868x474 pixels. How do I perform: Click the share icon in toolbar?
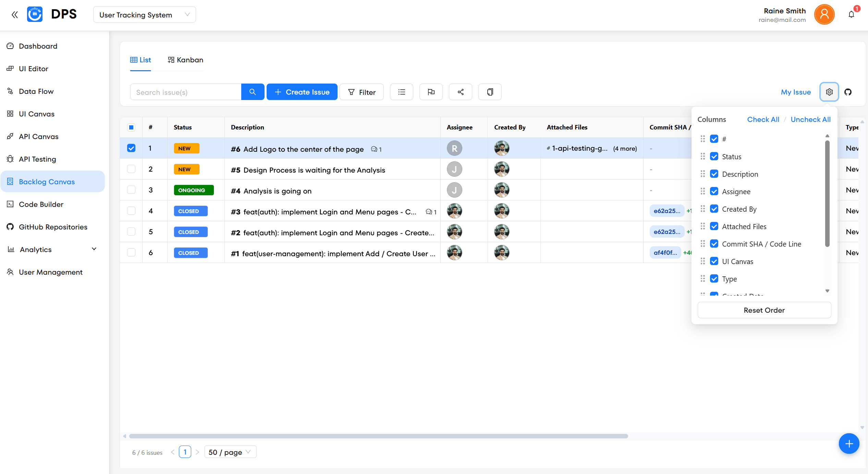pyautogui.click(x=460, y=92)
